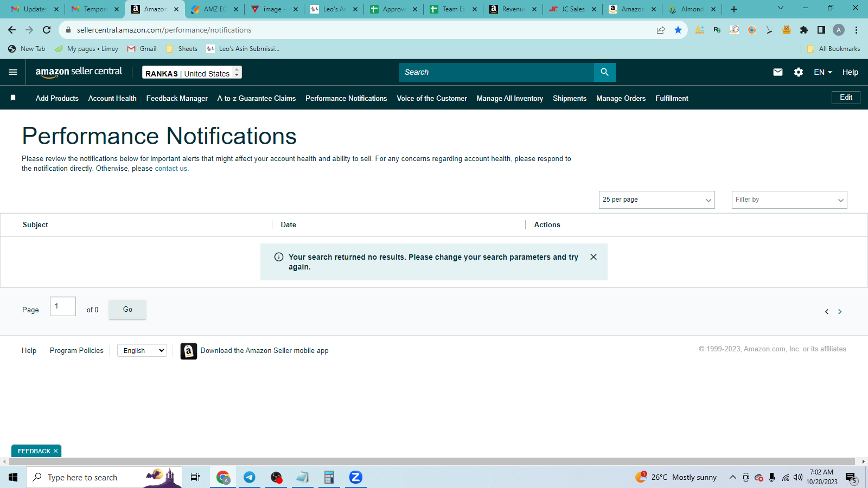Open Sheets bookmark folder
The image size is (868, 488).
click(x=182, y=49)
